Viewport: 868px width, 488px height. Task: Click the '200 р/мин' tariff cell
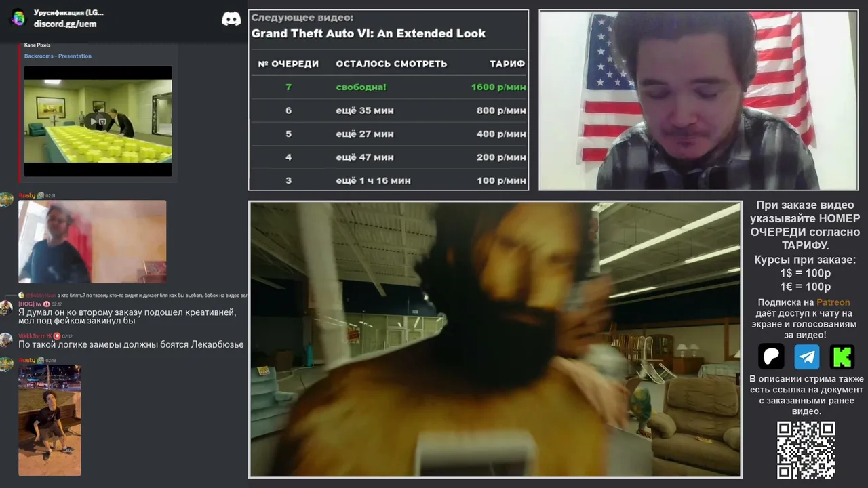(x=501, y=157)
